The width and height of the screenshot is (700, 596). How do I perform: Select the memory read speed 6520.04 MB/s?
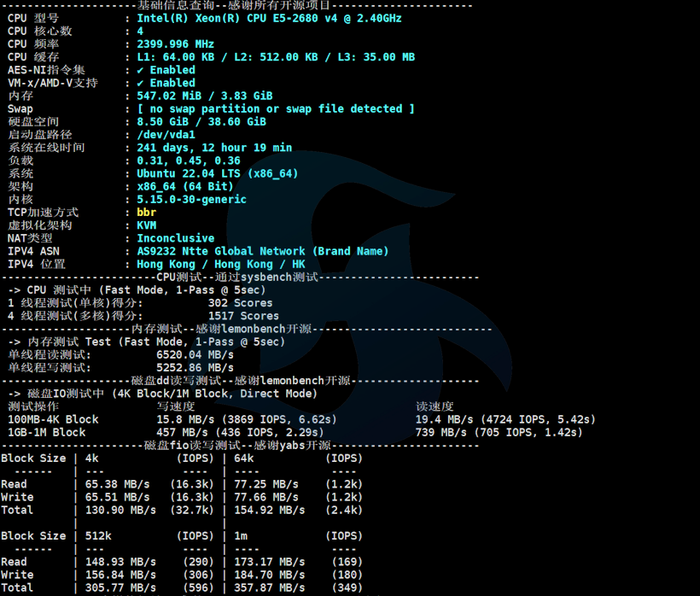click(195, 354)
